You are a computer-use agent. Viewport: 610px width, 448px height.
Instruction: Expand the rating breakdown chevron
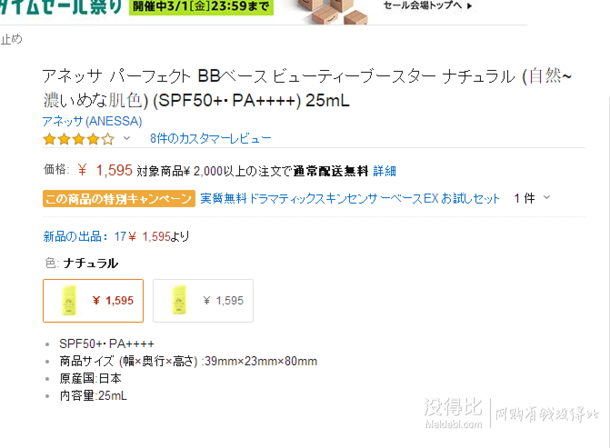click(x=126, y=138)
